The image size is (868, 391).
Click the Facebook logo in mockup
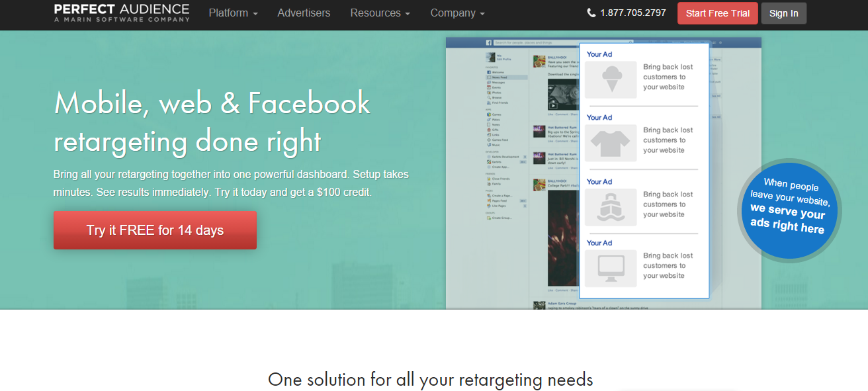pyautogui.click(x=489, y=42)
